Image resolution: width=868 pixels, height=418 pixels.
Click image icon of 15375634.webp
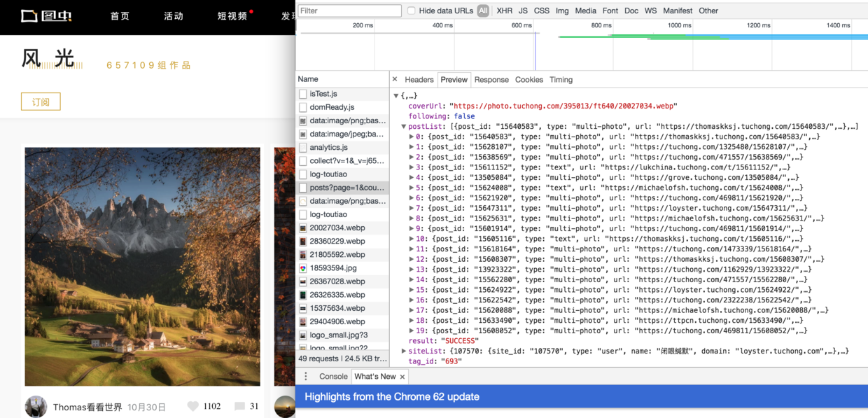point(303,308)
